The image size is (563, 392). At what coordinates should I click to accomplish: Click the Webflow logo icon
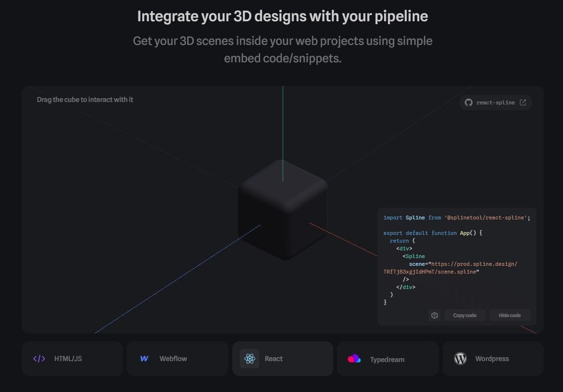pyautogui.click(x=144, y=359)
